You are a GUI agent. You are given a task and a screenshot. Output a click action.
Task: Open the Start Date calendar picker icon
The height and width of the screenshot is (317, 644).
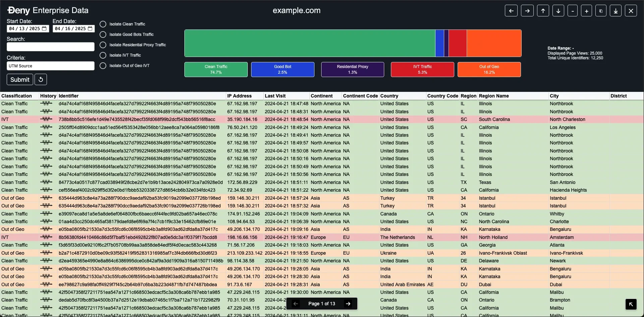[44, 28]
